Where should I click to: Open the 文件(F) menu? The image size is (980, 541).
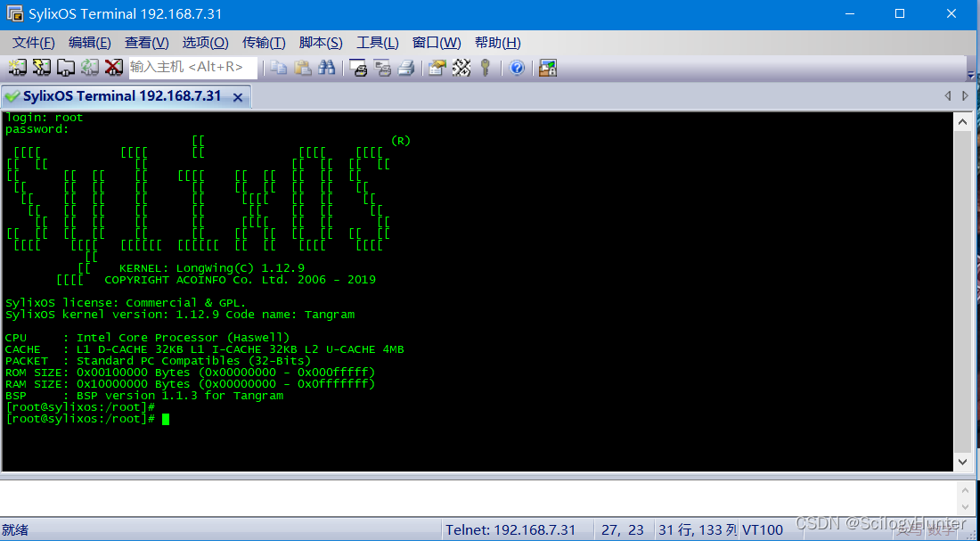[34, 43]
